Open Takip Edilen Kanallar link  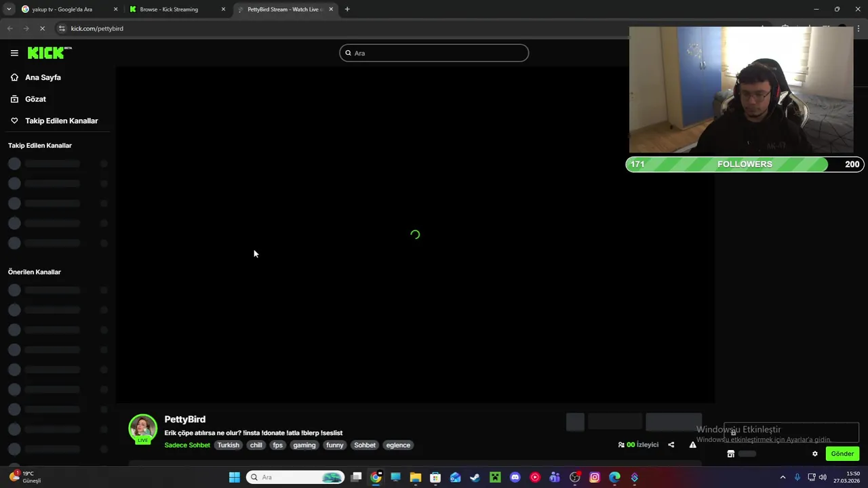(x=61, y=121)
